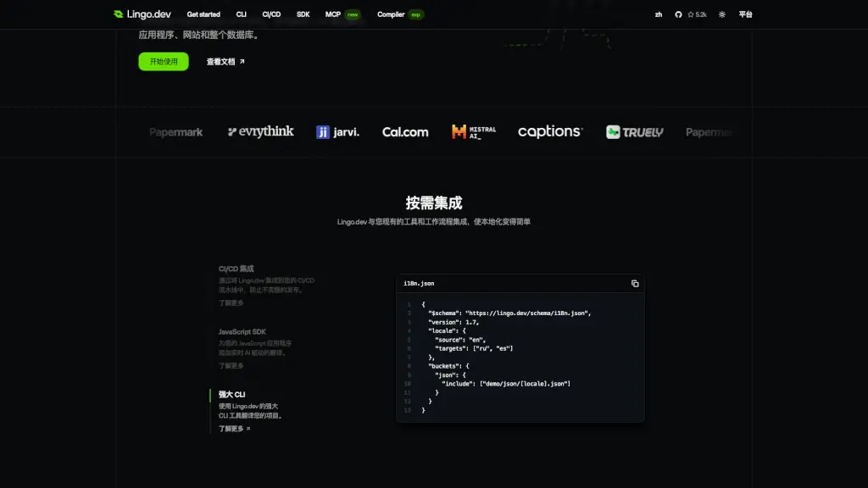
Task: Open the SDK navigation item
Action: 301,14
